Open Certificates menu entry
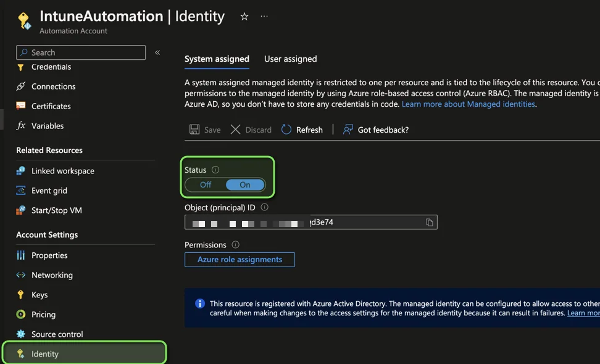Screen dimensions: 600x364 click(x=51, y=106)
